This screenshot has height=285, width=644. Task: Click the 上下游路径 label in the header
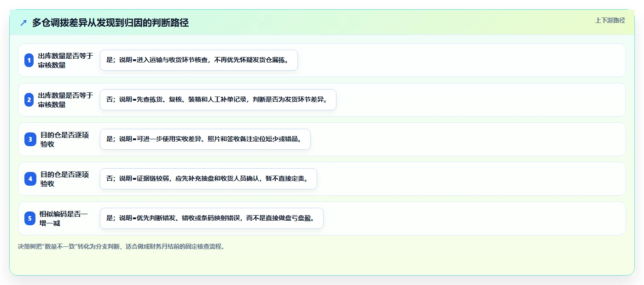pyautogui.click(x=610, y=20)
